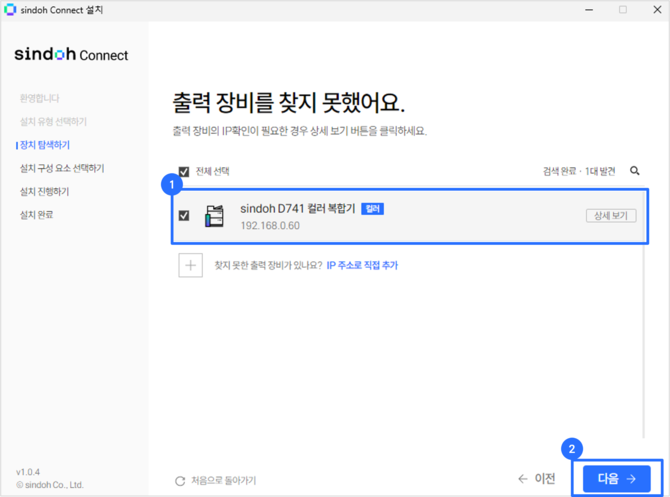Click 처음으로 돌아가기 link
Screen dimensions: 670x497
coord(223,481)
